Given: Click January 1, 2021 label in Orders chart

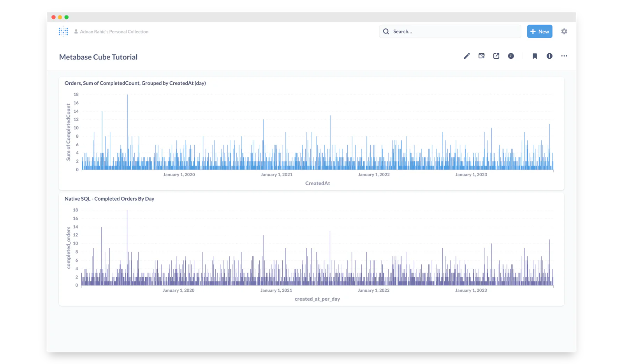Looking at the screenshot, I should coord(276,175).
